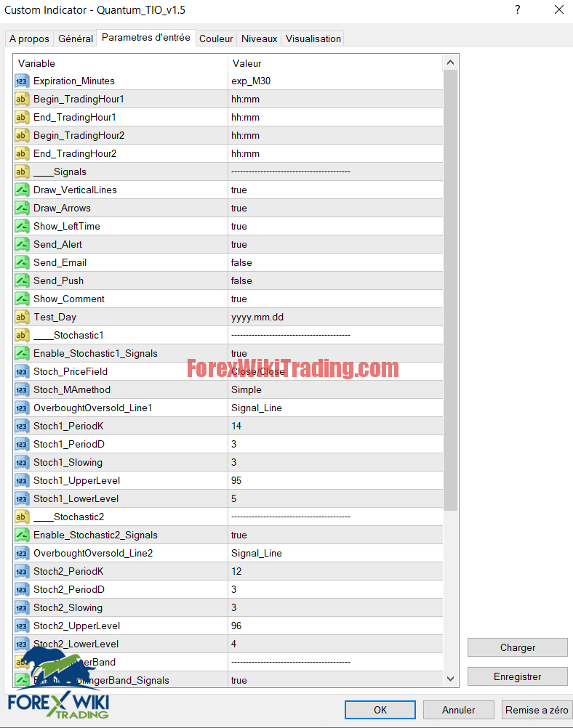
Task: Select the Stoch1_UpperLevel value 95
Action: [236, 480]
